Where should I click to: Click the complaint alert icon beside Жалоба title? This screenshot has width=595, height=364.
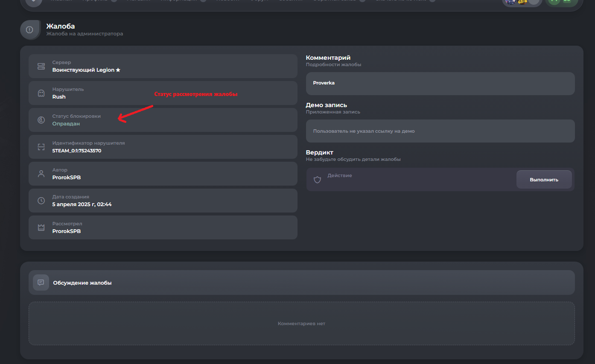(x=29, y=30)
